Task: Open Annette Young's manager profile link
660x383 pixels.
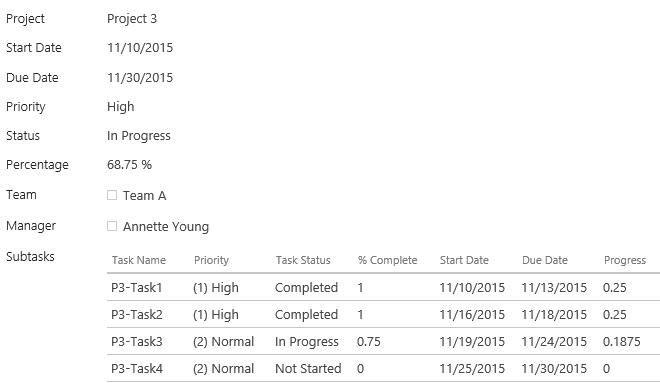Action: pos(166,227)
